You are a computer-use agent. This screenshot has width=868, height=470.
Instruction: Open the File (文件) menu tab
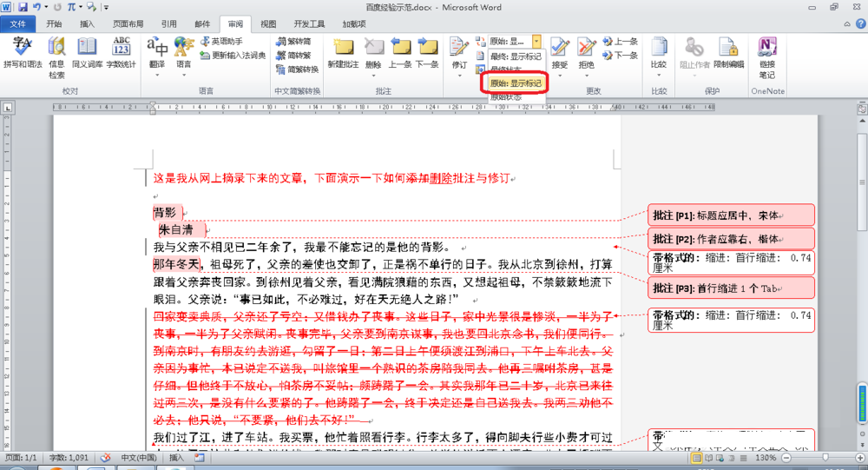pyautogui.click(x=18, y=24)
